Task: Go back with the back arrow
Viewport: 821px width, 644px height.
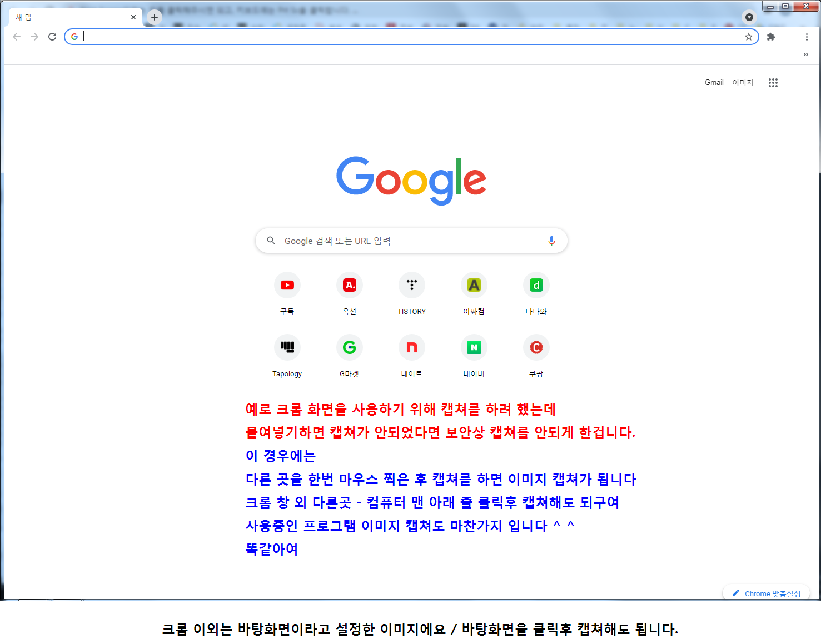Action: click(x=17, y=37)
